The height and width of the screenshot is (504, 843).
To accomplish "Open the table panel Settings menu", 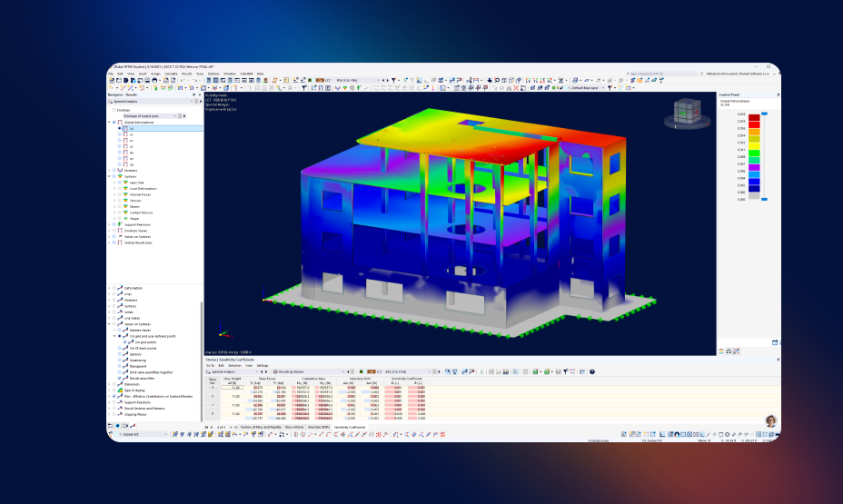I will pyautogui.click(x=263, y=365).
